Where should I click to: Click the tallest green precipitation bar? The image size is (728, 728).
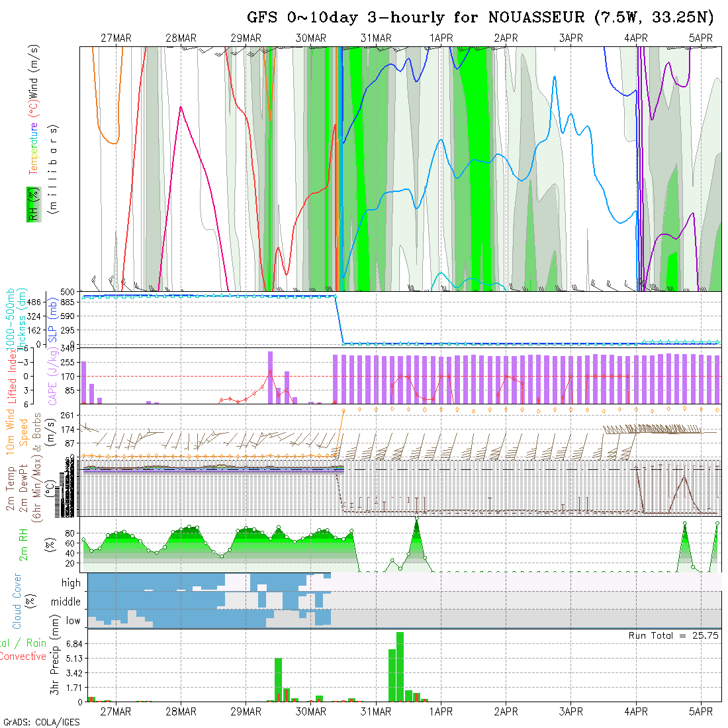(400, 666)
